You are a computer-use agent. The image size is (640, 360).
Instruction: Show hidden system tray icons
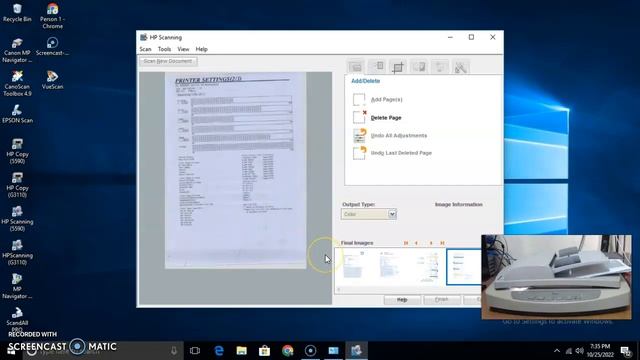coord(557,351)
